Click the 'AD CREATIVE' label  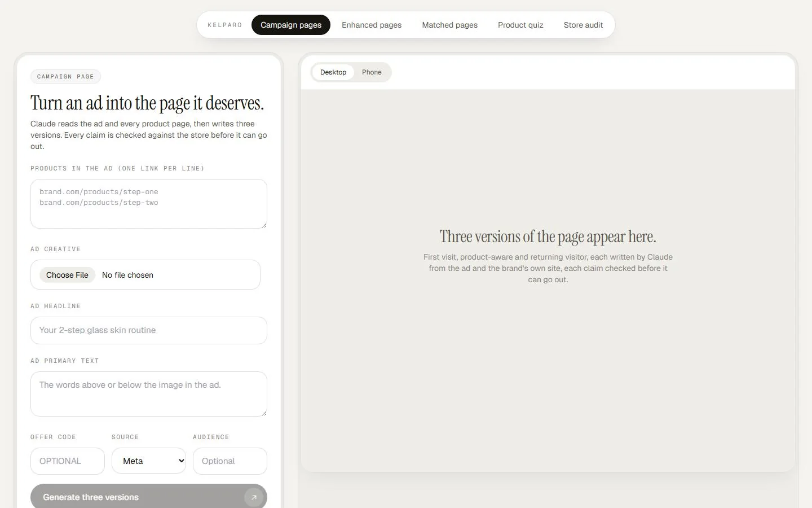[x=55, y=249]
